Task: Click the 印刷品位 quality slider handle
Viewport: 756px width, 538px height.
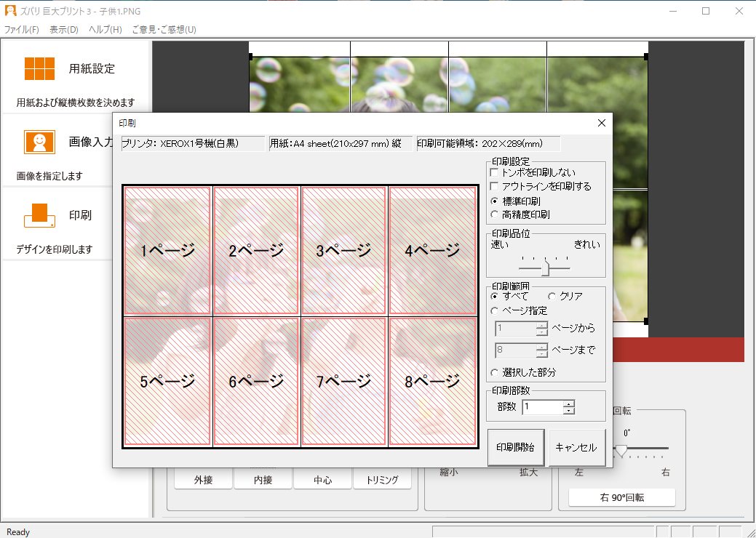Action: click(x=546, y=268)
